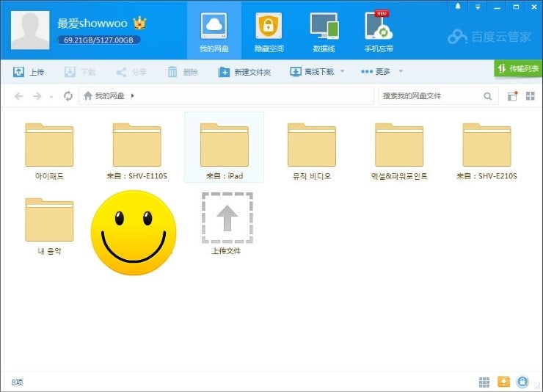Switch to 手机忘带 tab

pos(379,31)
